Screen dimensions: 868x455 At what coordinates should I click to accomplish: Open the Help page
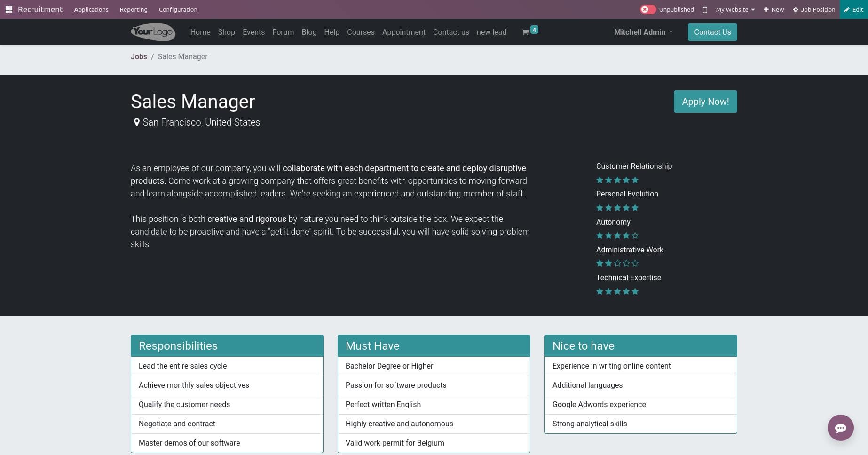click(x=331, y=32)
